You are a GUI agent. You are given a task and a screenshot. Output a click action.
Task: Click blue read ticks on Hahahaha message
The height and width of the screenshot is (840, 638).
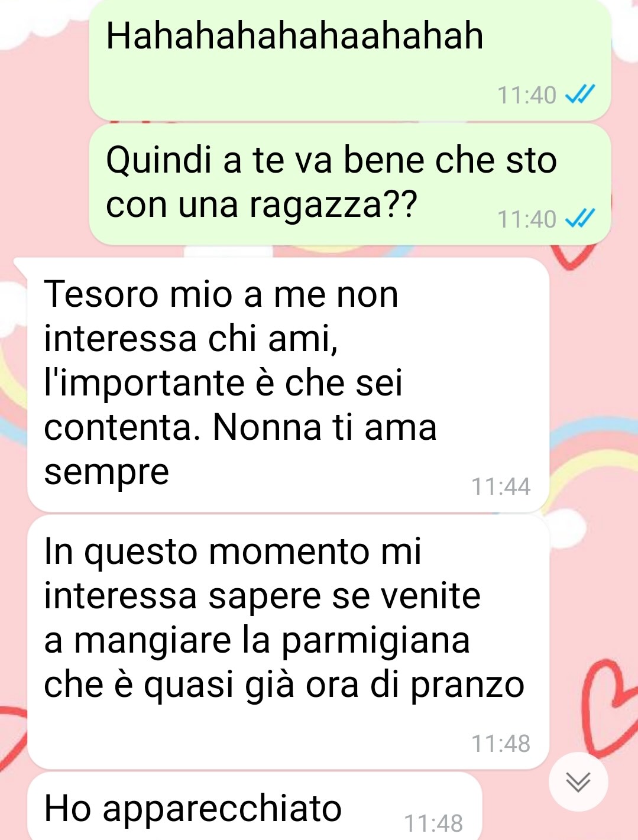tap(579, 95)
